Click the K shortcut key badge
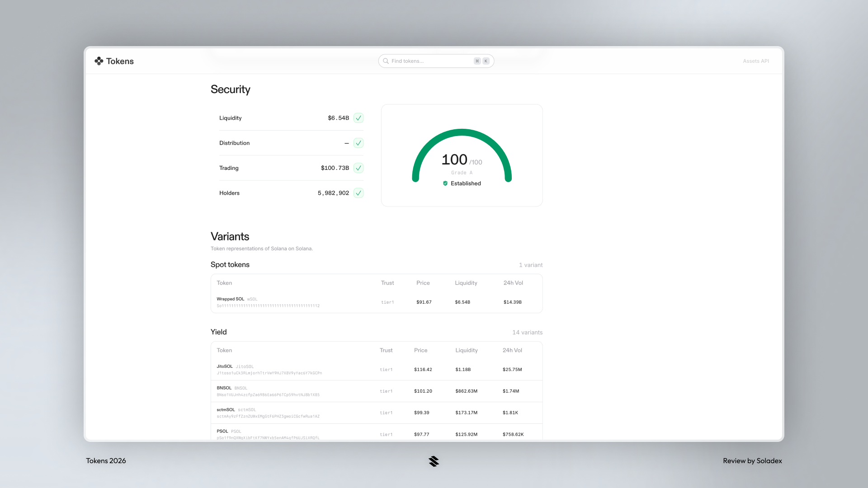Image resolution: width=868 pixels, height=488 pixels. (x=485, y=61)
